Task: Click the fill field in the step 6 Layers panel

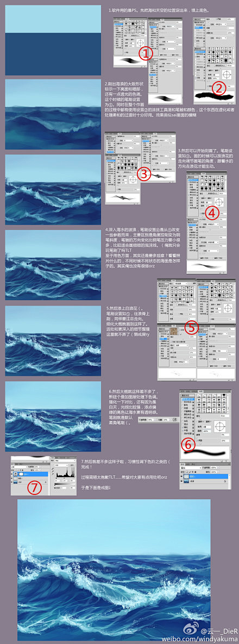Action: (213, 472)
